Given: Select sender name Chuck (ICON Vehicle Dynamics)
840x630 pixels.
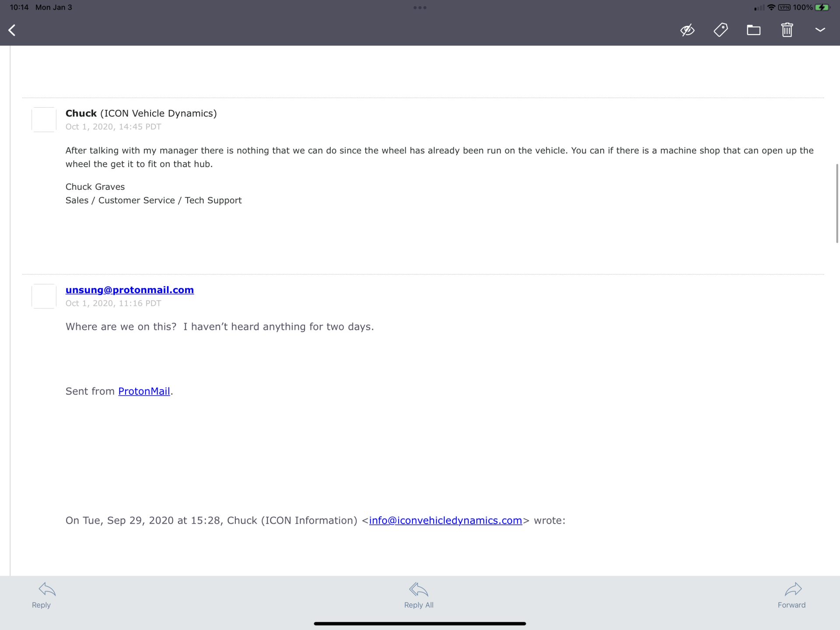Looking at the screenshot, I should coord(141,113).
